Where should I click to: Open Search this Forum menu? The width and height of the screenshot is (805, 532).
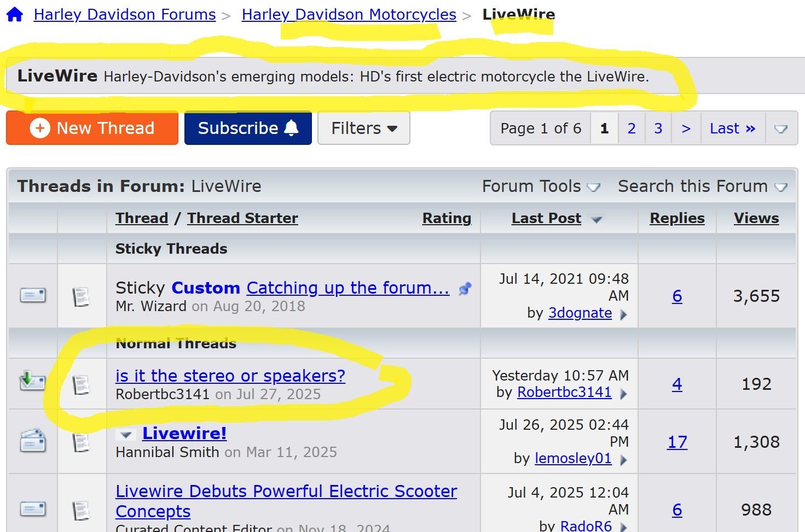pos(702,186)
